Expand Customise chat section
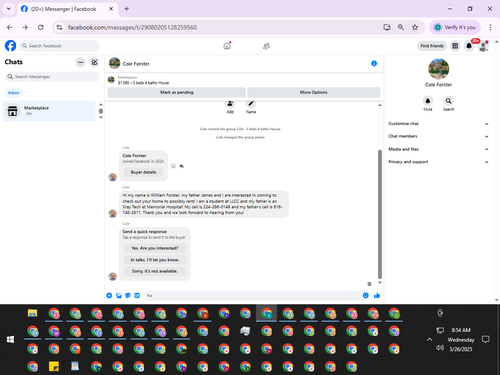The height and width of the screenshot is (375, 500). pyautogui.click(x=438, y=124)
